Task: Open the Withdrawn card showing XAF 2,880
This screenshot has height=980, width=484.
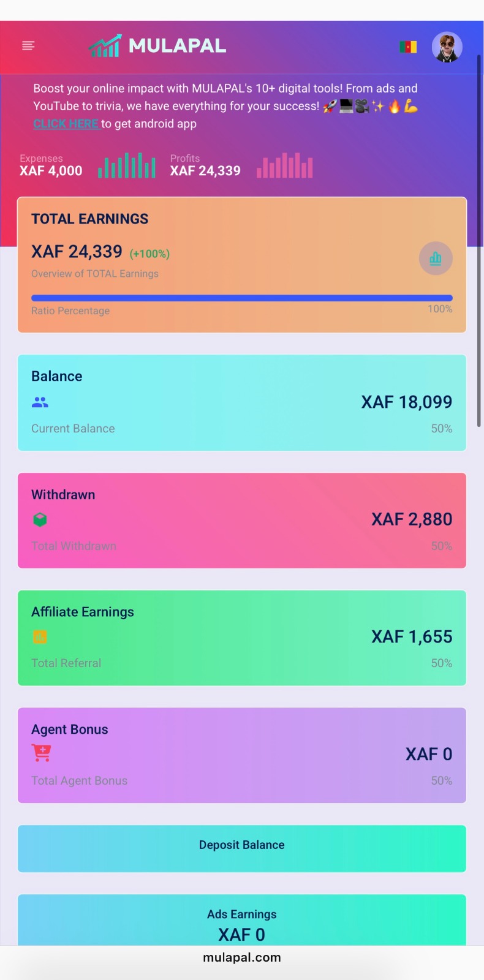Action: point(242,520)
